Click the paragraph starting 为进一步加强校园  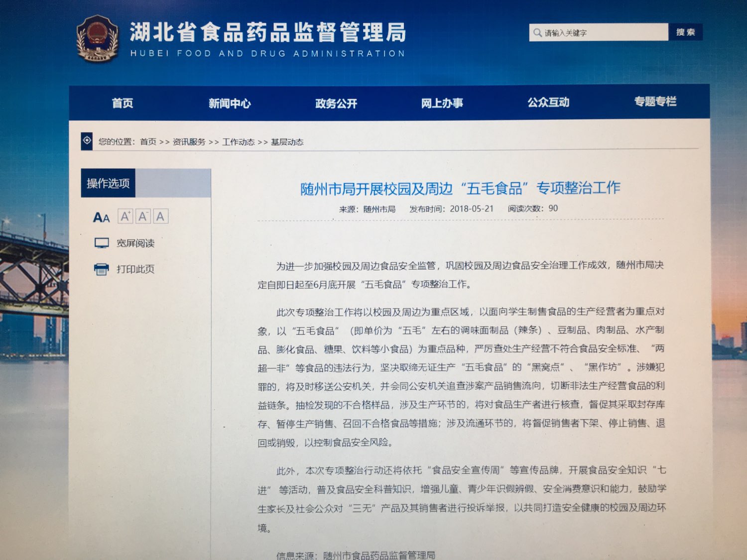(x=461, y=275)
